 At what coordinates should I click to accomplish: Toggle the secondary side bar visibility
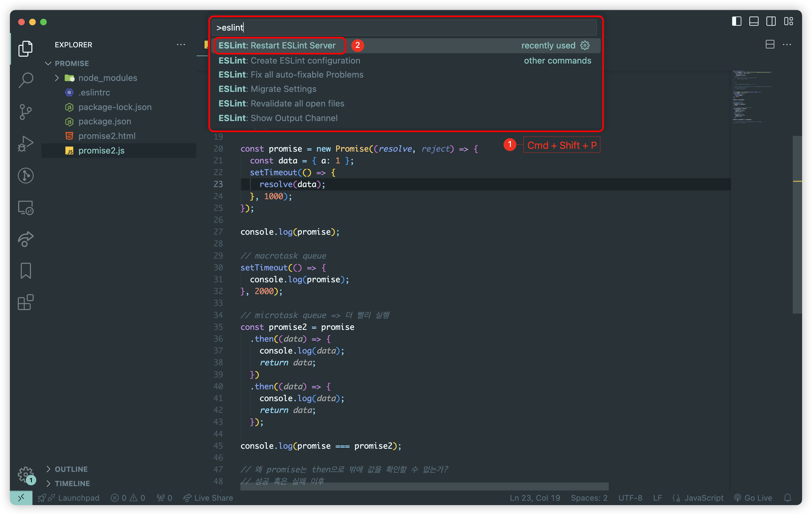[x=771, y=21]
